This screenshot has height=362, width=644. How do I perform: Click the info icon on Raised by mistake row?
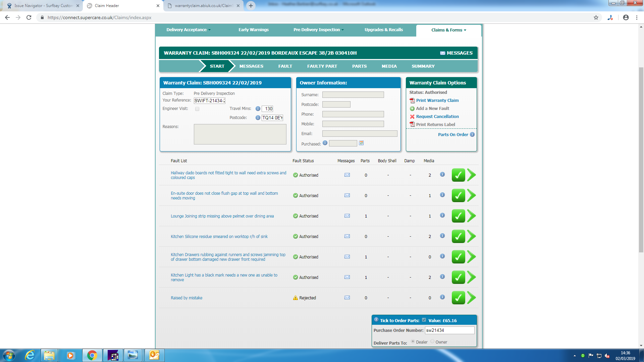tap(442, 297)
